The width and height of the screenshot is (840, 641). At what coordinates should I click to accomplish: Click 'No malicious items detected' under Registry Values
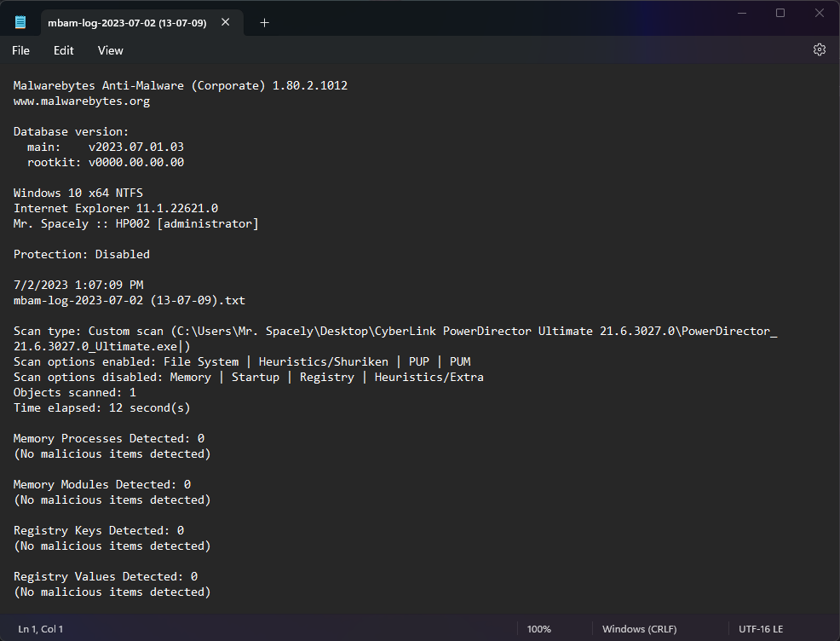(x=112, y=592)
